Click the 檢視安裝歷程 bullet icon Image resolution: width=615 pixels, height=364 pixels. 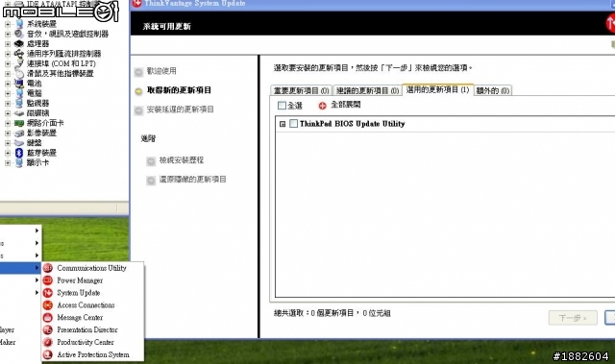tap(151, 161)
